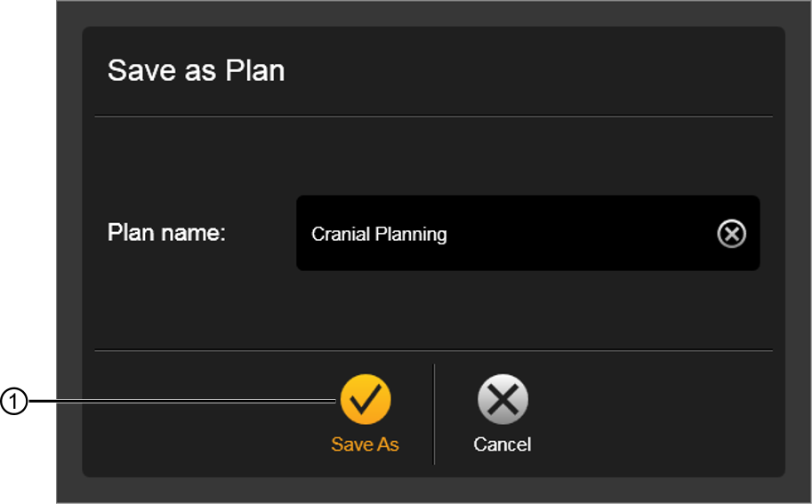Screen dimensions: 812x504
Task: Erase Cranial Planning using the clear icon
Action: [x=731, y=234]
